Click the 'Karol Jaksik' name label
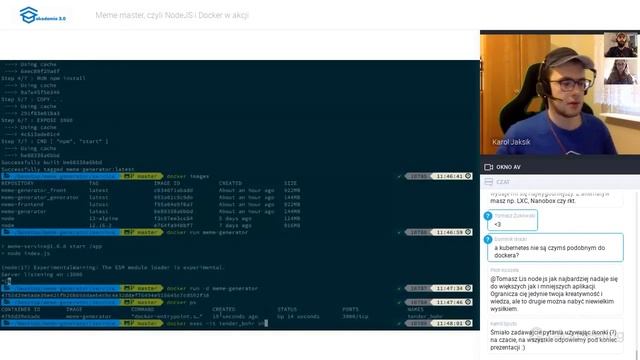This screenshot has height=360, width=640. coord(511,142)
